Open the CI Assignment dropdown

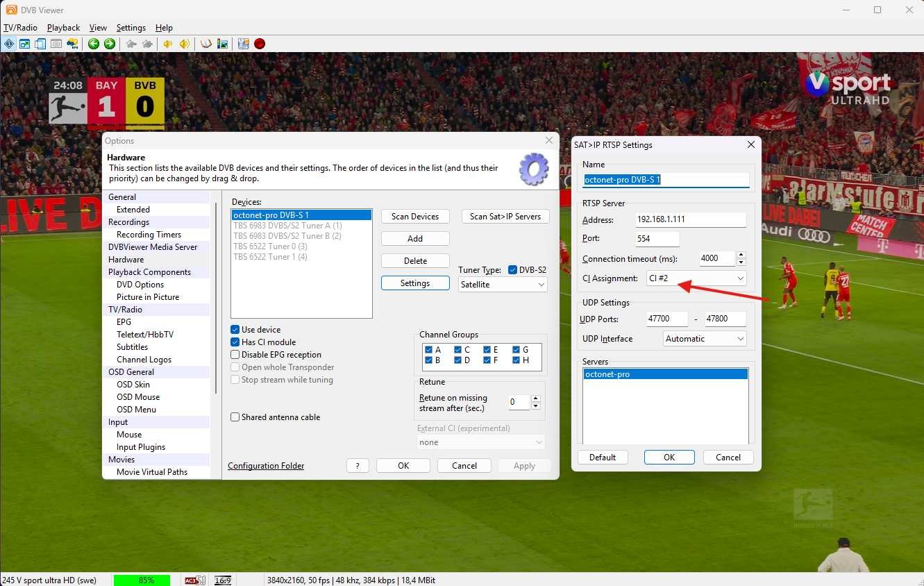tap(696, 278)
